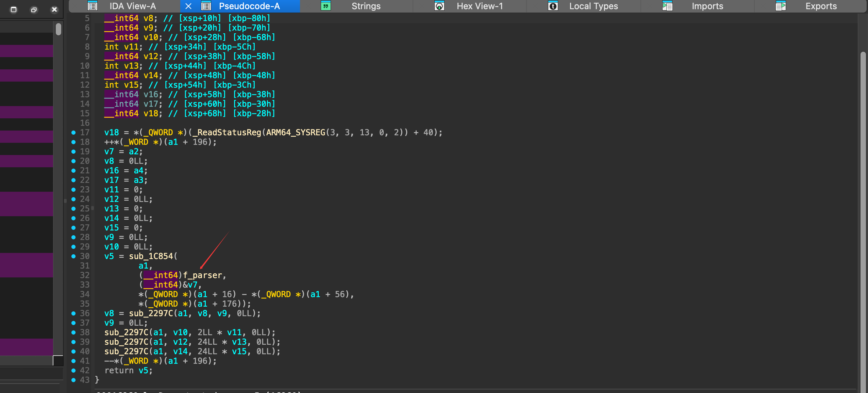868x393 pixels.
Task: Click the Strings tab quote icon
Action: [x=325, y=6]
